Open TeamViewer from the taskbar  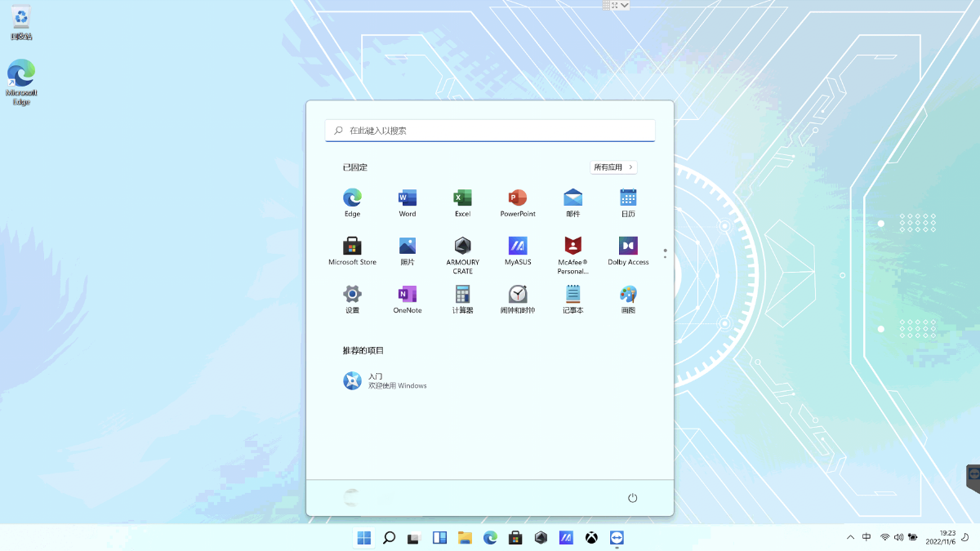(617, 538)
